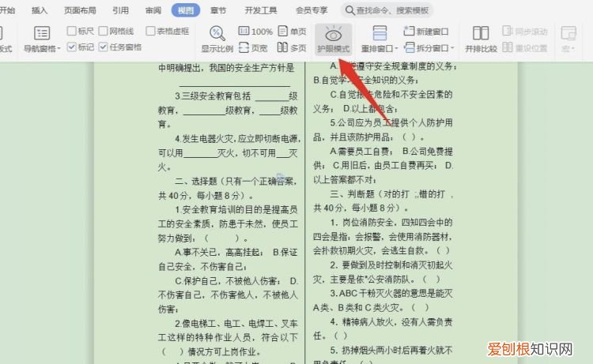
Task: Open the 显示比例 zoom dialog
Action: (217, 39)
